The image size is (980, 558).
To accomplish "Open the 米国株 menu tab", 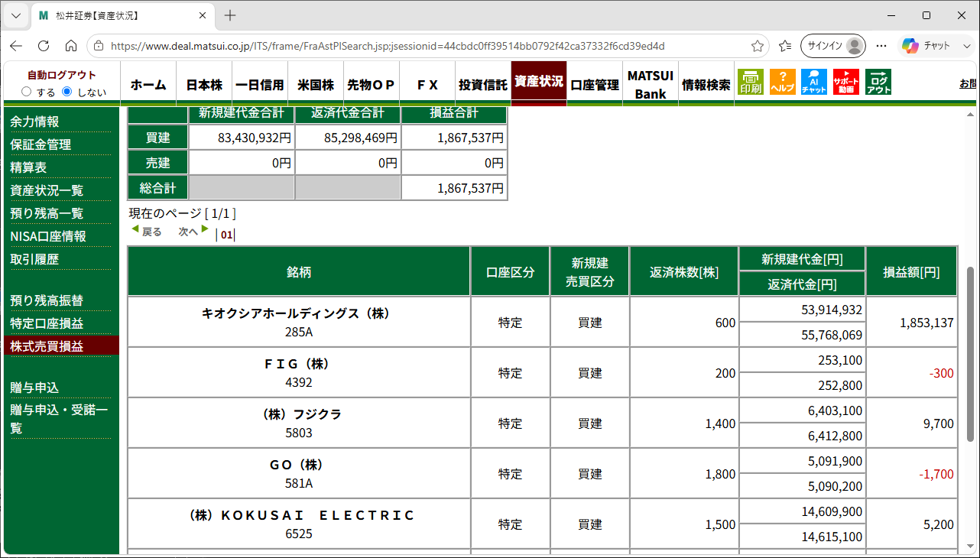I will (316, 85).
